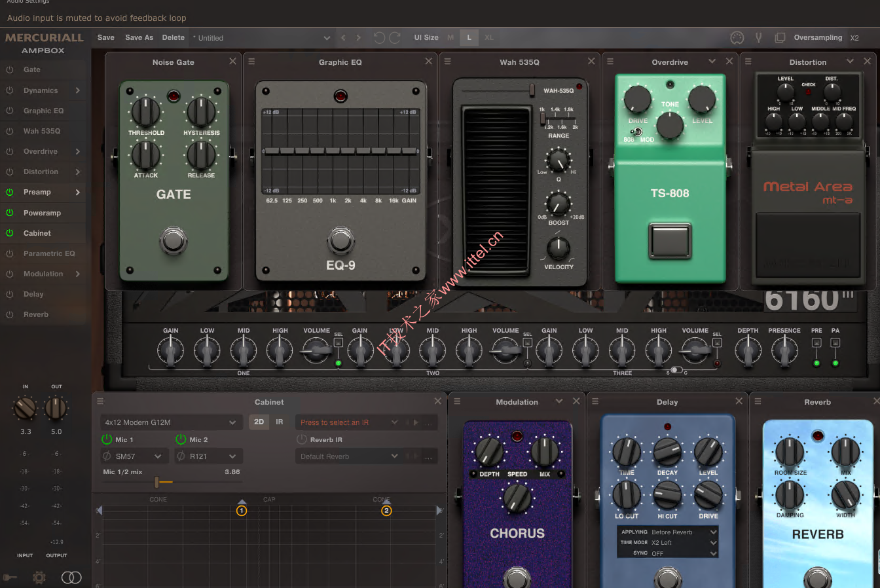Select Parametric EQ in sidebar
Screen dimensions: 880x588
pos(49,253)
